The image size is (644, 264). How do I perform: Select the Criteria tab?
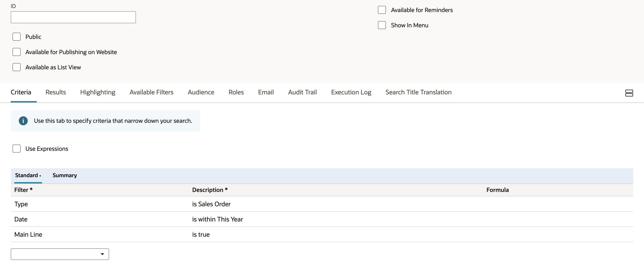(21, 92)
